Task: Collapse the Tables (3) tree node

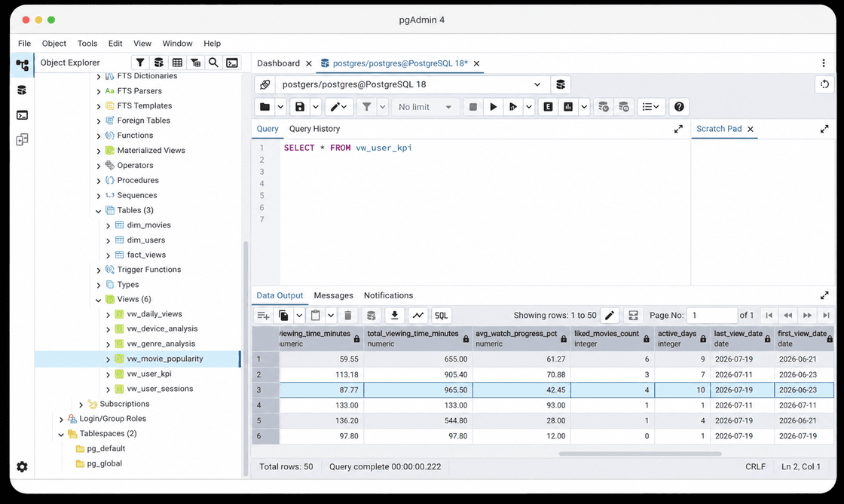Action: [99, 211]
